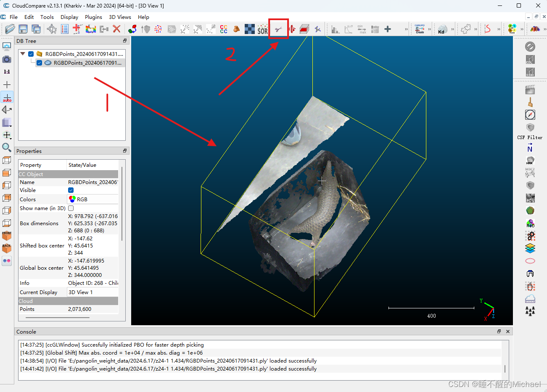The width and height of the screenshot is (547, 392).
Task: Click the 3DMASC Train plugin icon
Action: pyautogui.click(x=512, y=29)
